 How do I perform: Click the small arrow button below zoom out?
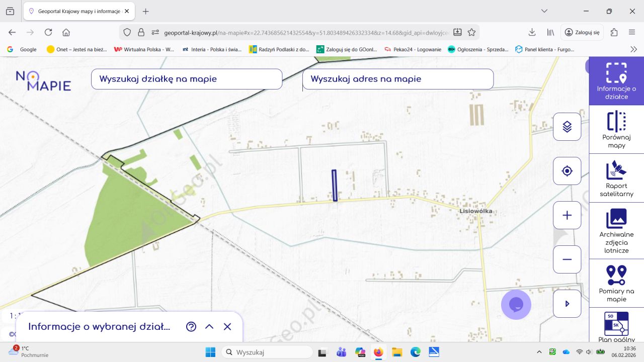(x=567, y=304)
